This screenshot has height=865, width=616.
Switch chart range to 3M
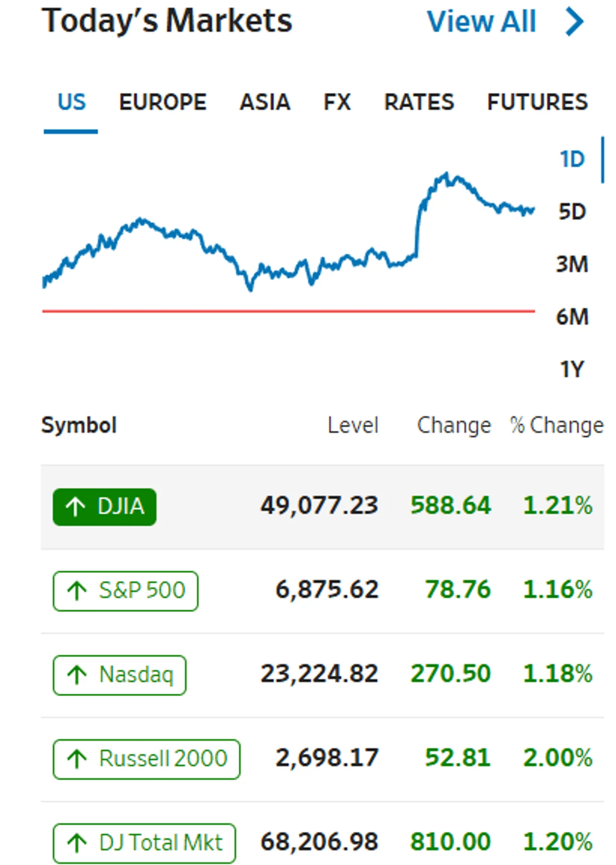tap(572, 264)
